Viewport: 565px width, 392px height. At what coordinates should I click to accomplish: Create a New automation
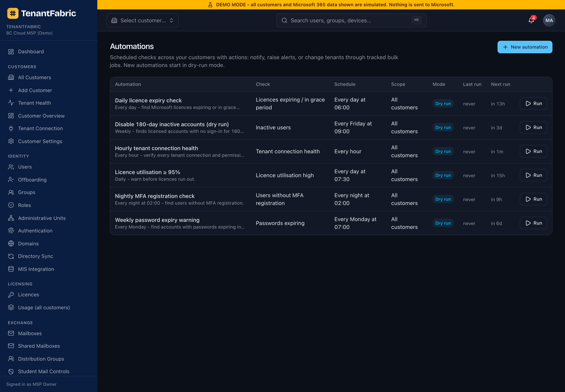[525, 47]
